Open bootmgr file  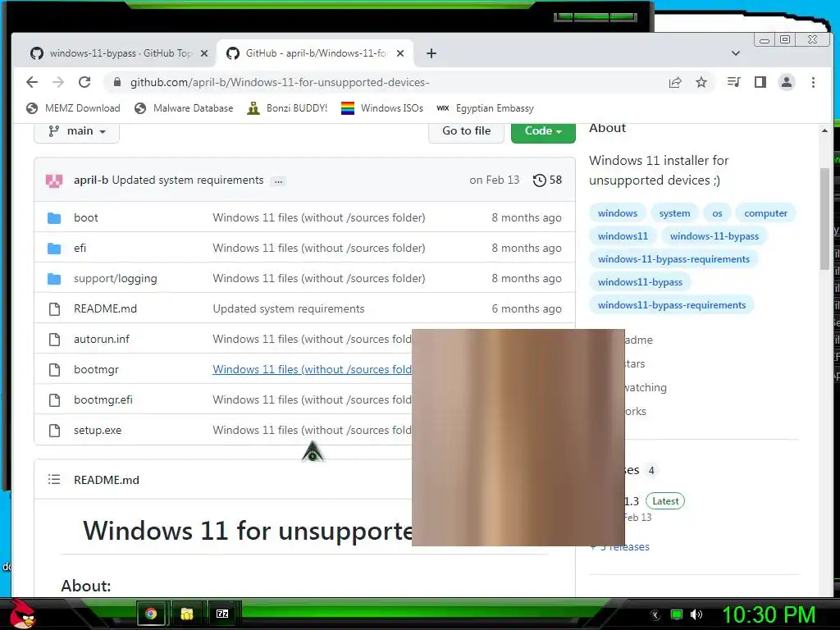tap(96, 370)
